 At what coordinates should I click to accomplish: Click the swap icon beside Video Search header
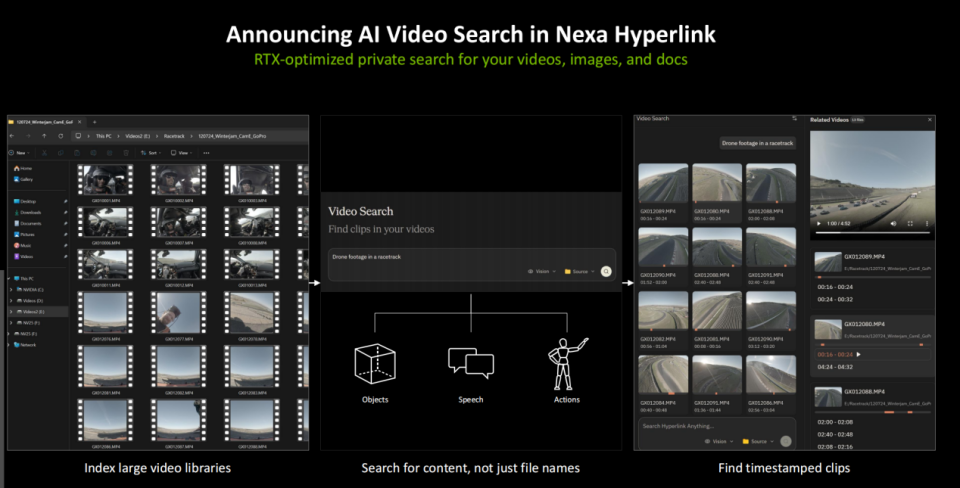click(794, 118)
